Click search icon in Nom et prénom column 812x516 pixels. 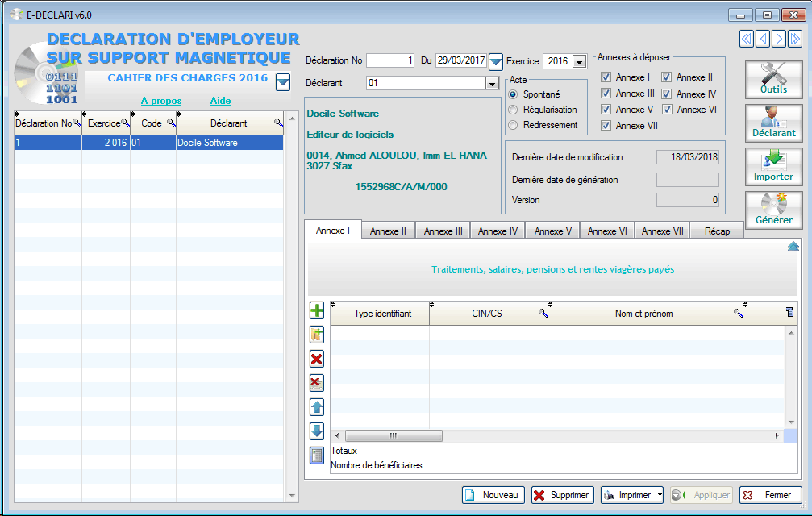coord(738,313)
